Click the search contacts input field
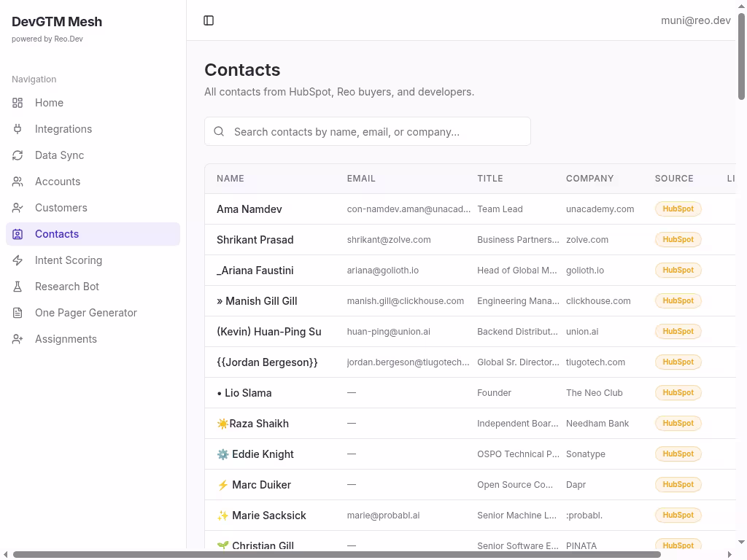Image resolution: width=747 pixels, height=560 pixels. 367,131
